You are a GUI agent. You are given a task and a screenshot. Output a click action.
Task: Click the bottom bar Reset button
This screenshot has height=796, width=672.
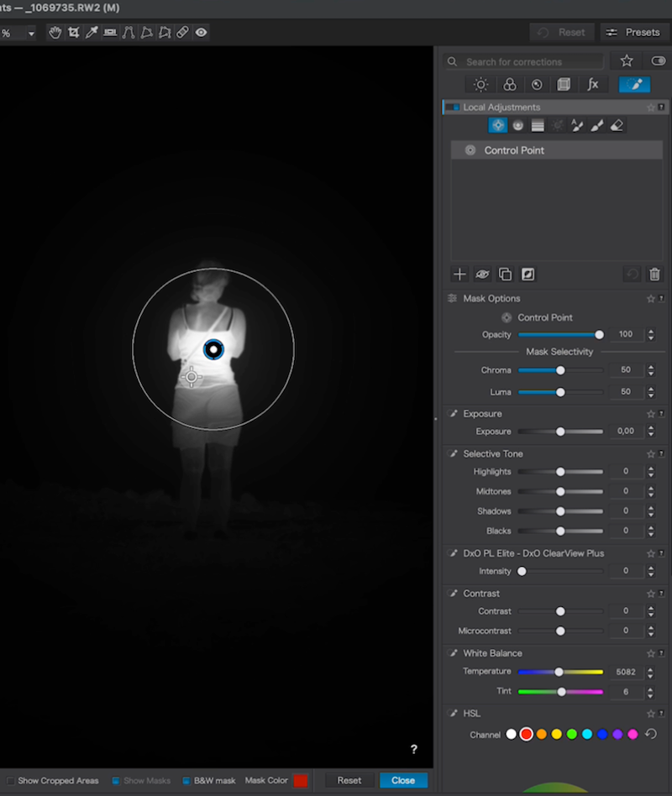pyautogui.click(x=349, y=780)
